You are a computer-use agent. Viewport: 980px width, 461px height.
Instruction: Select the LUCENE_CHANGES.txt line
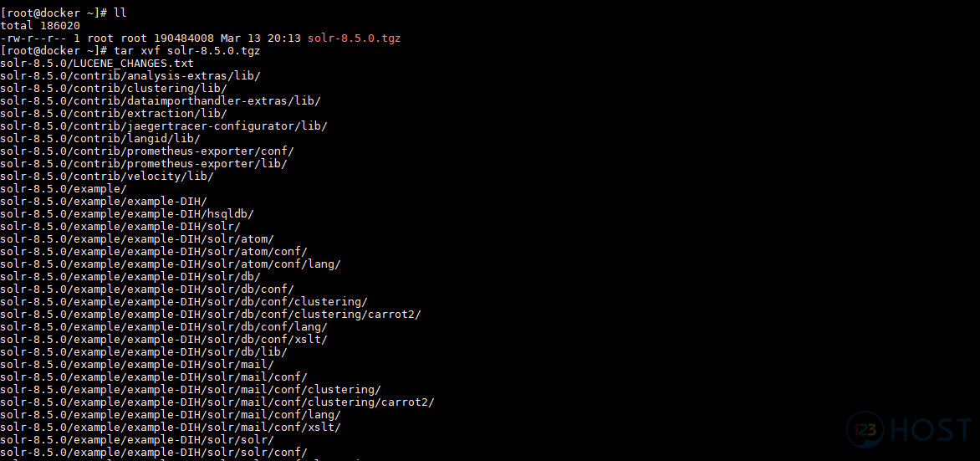click(x=97, y=64)
